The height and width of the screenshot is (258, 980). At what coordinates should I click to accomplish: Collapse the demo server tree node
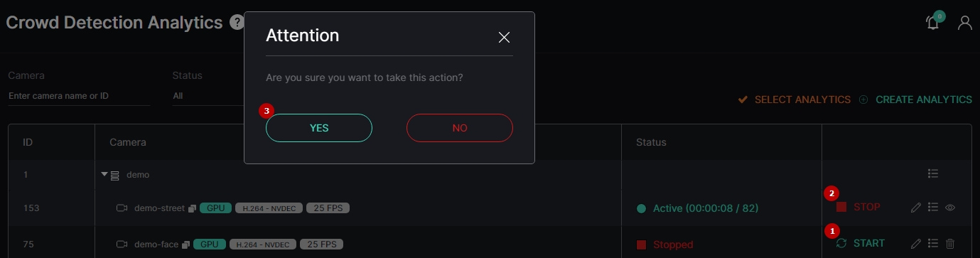104,174
